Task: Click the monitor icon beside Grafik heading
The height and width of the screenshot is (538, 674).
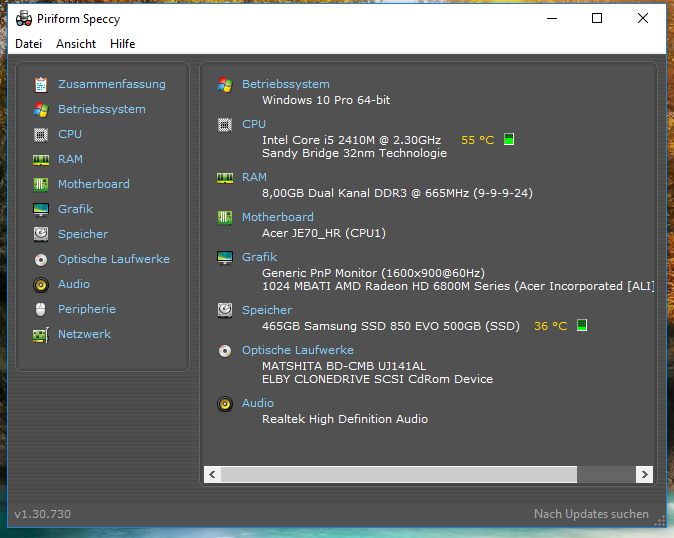Action: point(225,258)
